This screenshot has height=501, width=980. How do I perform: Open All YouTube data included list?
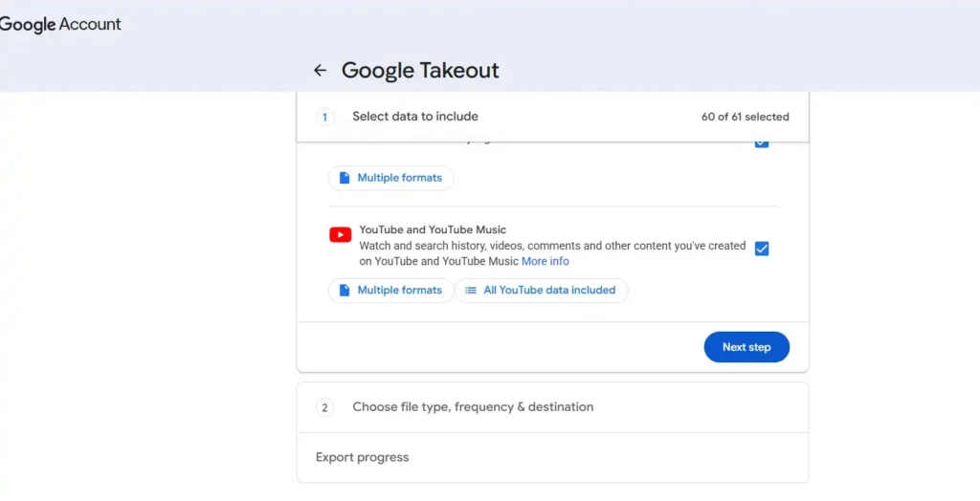[x=542, y=291]
